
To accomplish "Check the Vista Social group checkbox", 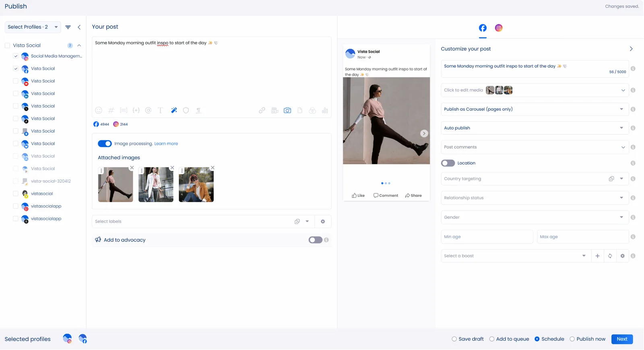I will [x=7, y=45].
